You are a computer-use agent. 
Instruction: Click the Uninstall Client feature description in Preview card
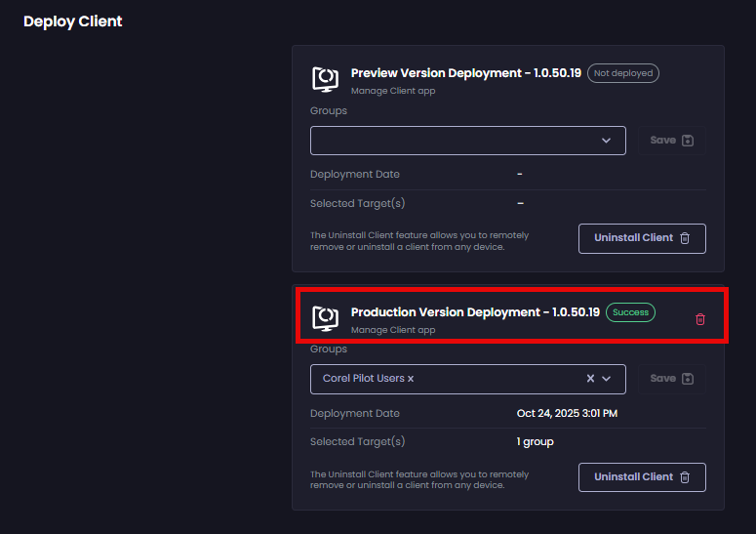[x=419, y=241]
